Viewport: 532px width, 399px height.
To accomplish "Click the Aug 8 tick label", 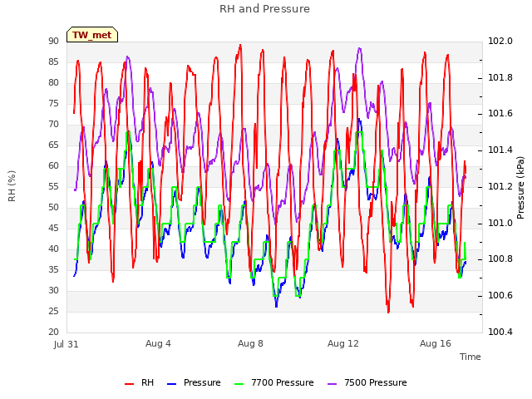I will 250,343.
